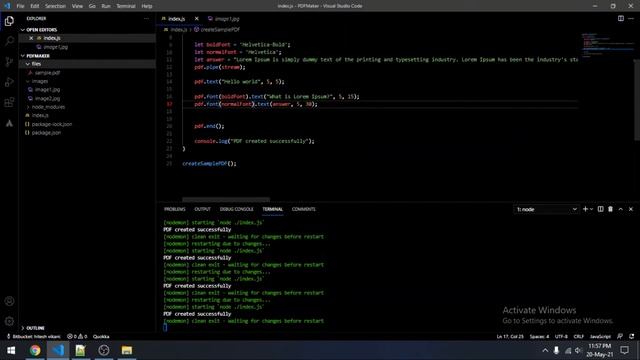Open the Accounts icon in activity bar
Image resolution: width=640 pixels, height=360 pixels.
9,301
